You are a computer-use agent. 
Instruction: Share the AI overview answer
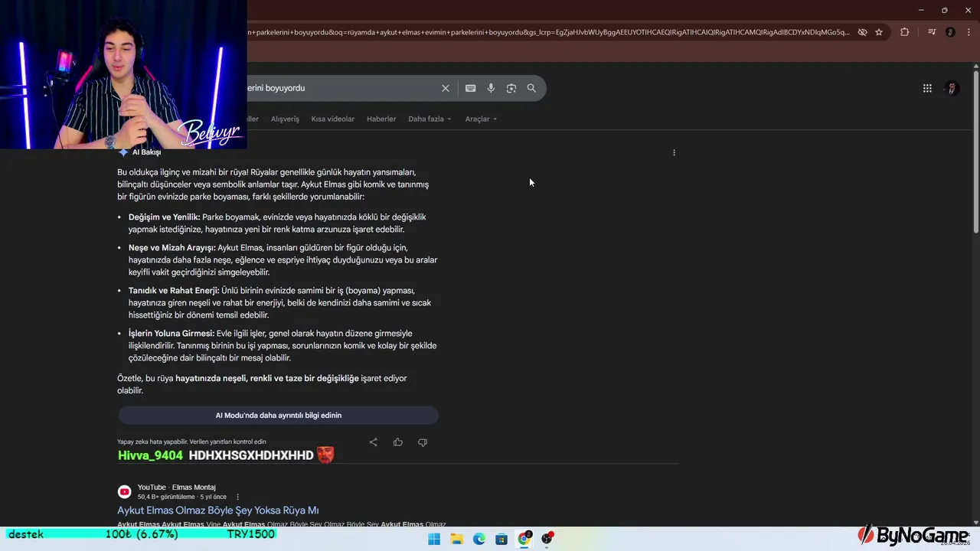click(373, 442)
